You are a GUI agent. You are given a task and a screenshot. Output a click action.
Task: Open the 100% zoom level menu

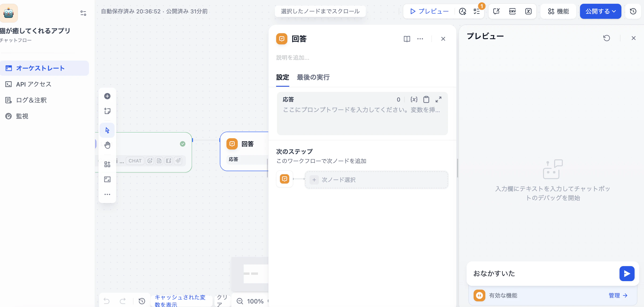click(255, 301)
